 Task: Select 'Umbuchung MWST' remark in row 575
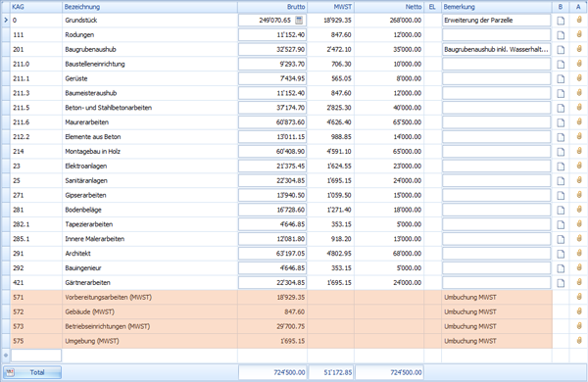[x=470, y=341]
